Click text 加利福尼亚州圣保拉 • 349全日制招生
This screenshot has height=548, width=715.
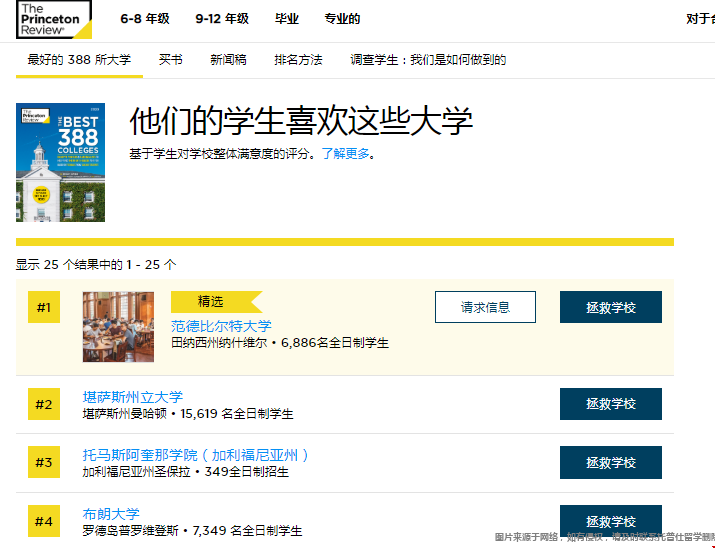point(186,471)
